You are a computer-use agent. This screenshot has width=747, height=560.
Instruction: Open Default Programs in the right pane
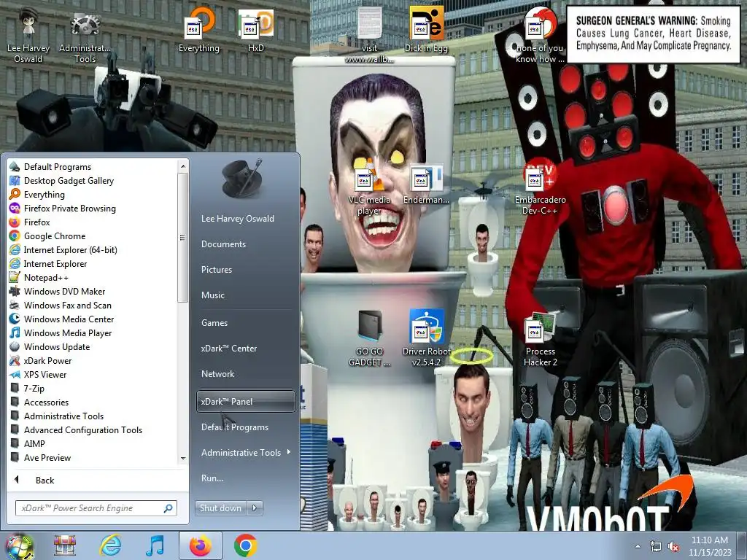pos(234,427)
